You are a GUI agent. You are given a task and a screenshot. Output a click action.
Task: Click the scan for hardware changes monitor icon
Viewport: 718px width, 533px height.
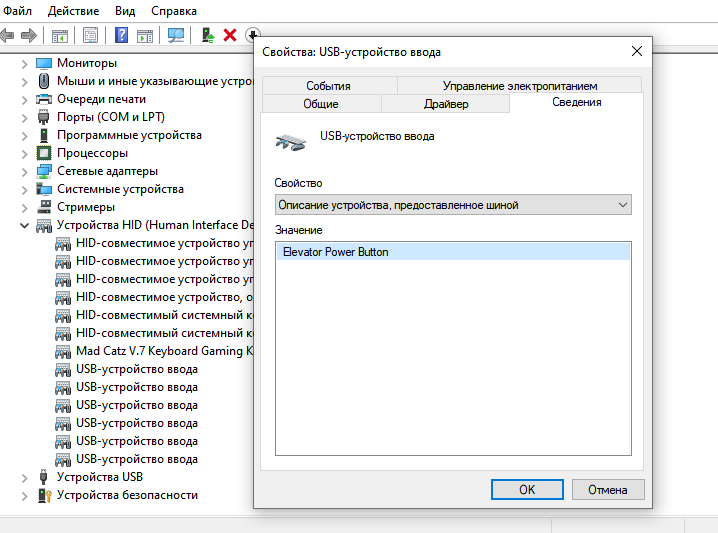176,35
